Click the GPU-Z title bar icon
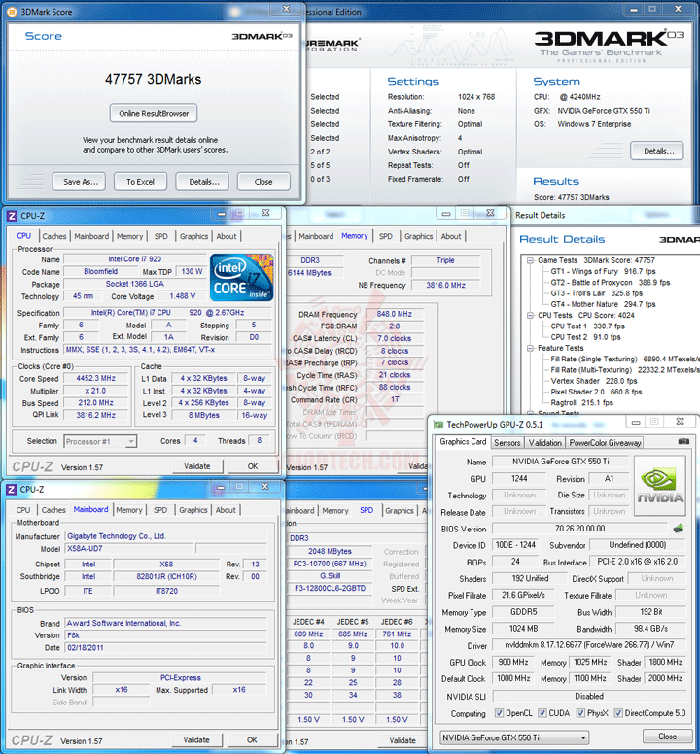700x754 pixels. pyautogui.click(x=438, y=424)
